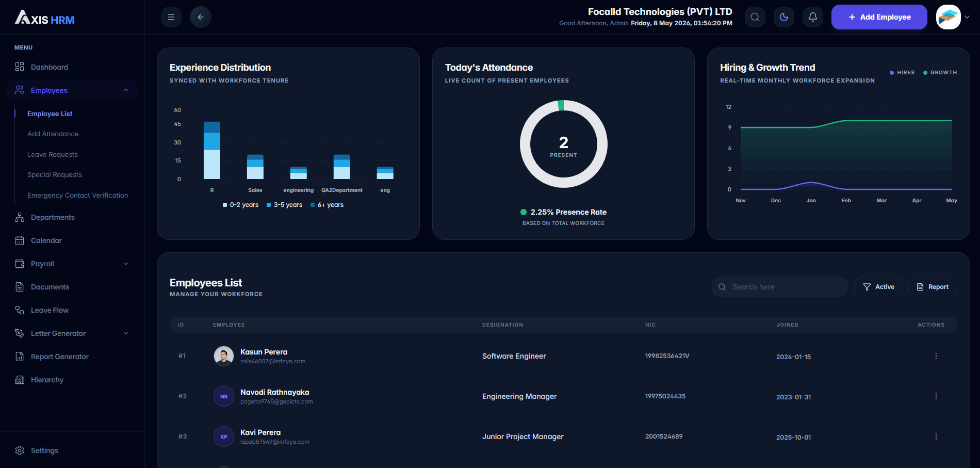This screenshot has width=980, height=468.
Task: Click joined date 2025-10-01
Action: 793,437
